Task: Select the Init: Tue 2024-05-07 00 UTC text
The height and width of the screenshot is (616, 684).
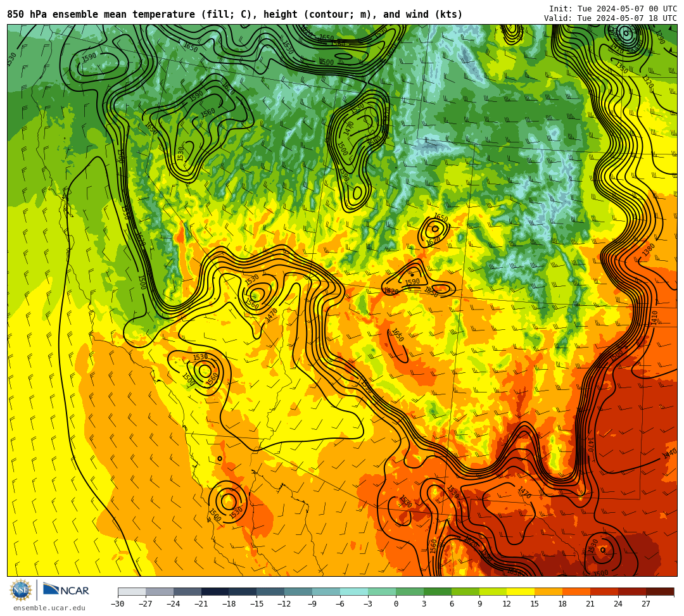Action: click(x=613, y=8)
